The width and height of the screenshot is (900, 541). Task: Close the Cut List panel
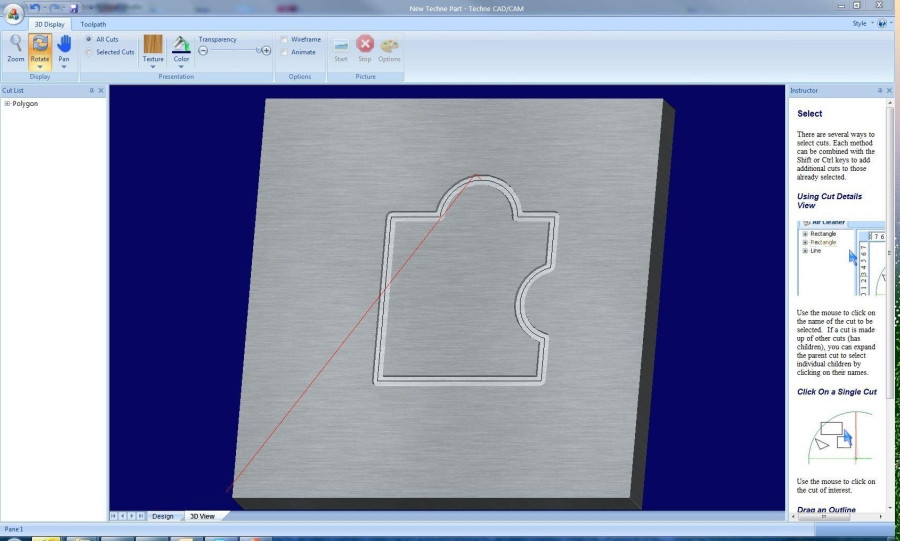tap(101, 91)
